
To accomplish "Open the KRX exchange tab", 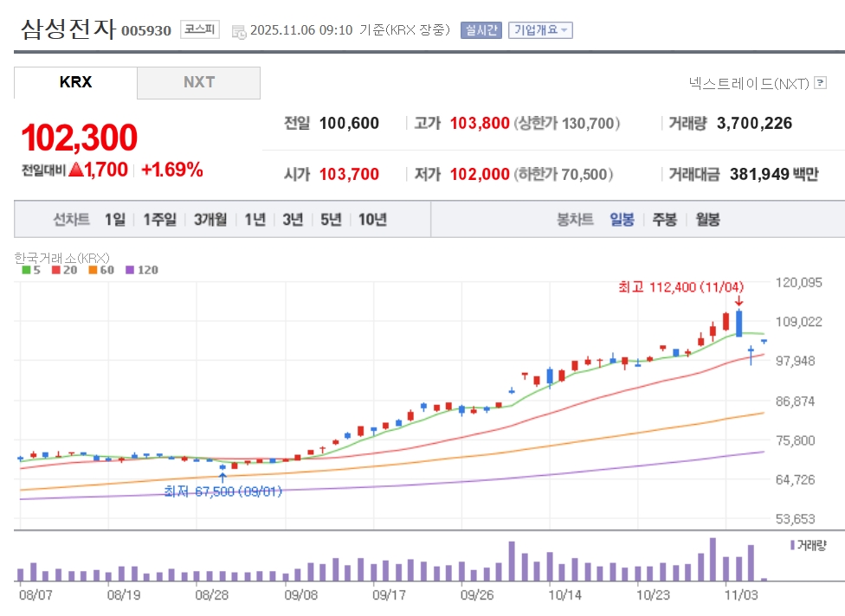I will tap(75, 83).
